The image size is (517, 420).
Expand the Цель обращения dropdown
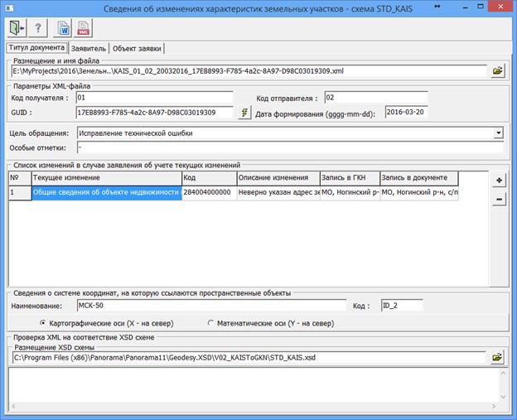click(x=498, y=133)
